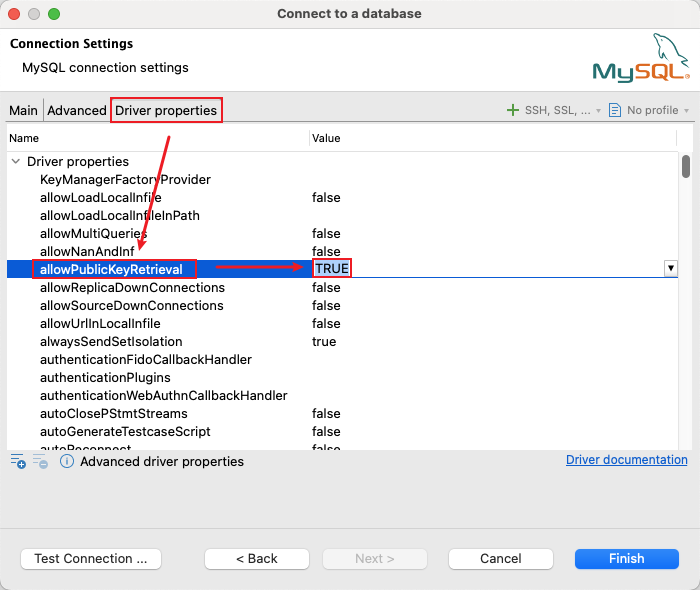Switch to the Advanced tab
Image resolution: width=700 pixels, height=590 pixels.
77,110
